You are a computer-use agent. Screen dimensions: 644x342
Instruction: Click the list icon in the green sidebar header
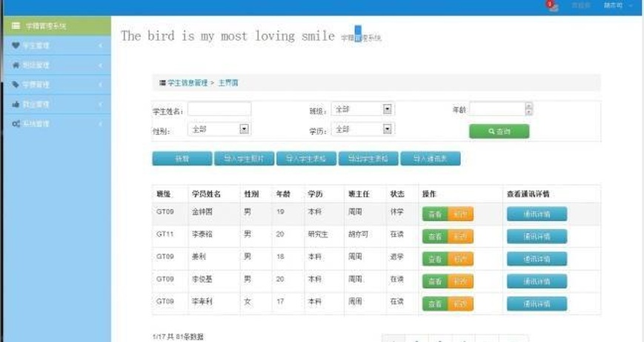click(x=16, y=26)
